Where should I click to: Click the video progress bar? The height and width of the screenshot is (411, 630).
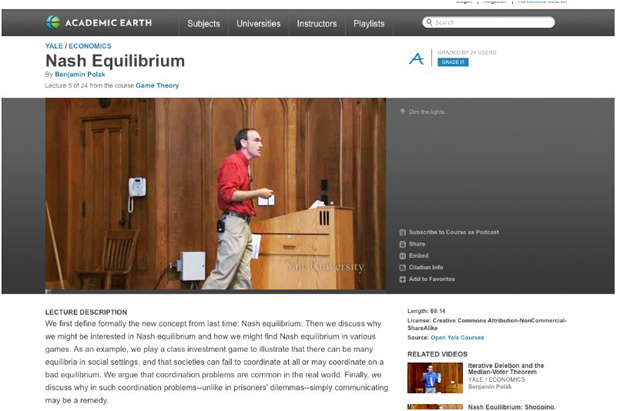[215, 291]
